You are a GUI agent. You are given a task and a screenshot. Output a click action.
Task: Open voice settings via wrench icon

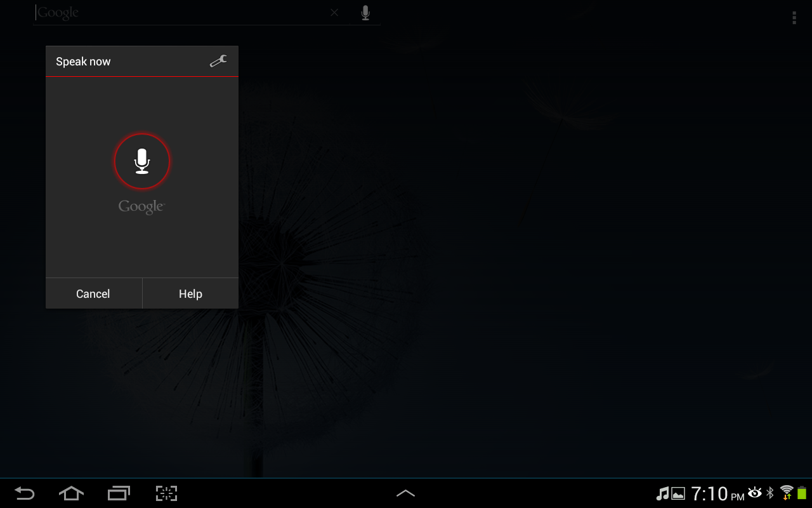[x=218, y=61]
